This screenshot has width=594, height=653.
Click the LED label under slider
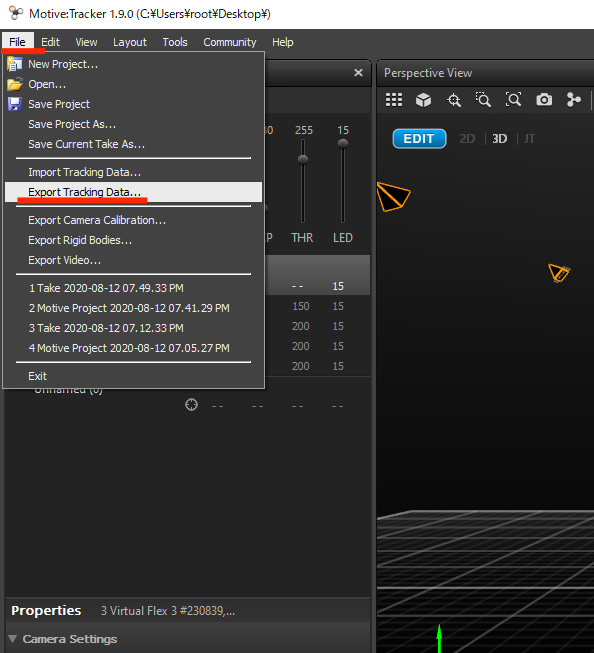pyautogui.click(x=343, y=238)
